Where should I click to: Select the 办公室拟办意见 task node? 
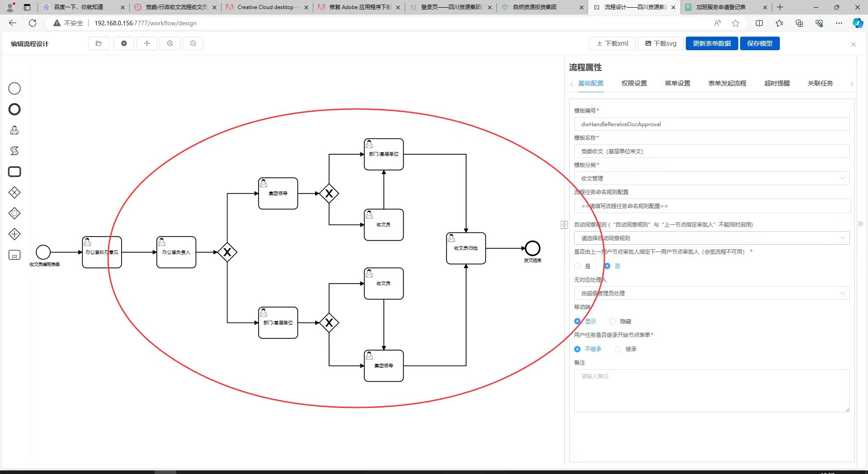tap(102, 252)
